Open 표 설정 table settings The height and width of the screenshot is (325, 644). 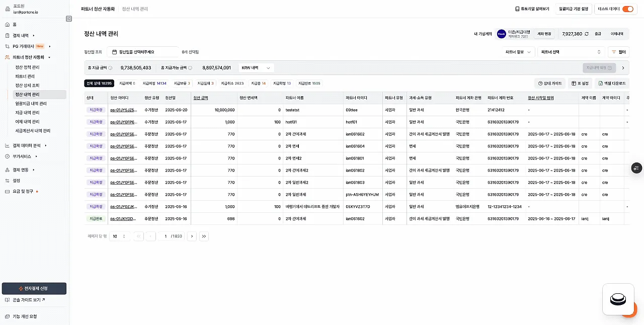580,84
